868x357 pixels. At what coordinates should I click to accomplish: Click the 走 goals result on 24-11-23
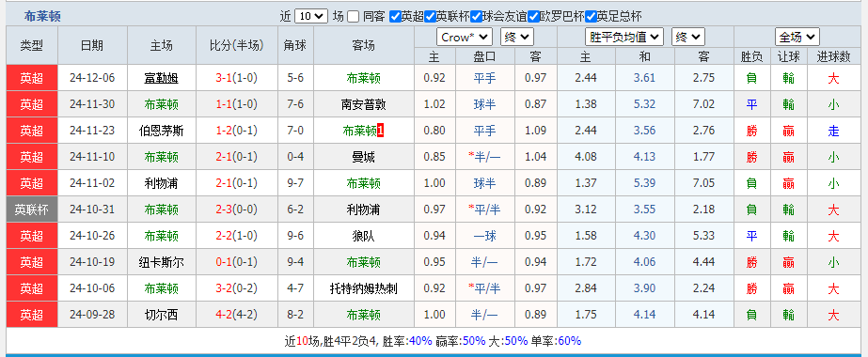pyautogui.click(x=834, y=131)
